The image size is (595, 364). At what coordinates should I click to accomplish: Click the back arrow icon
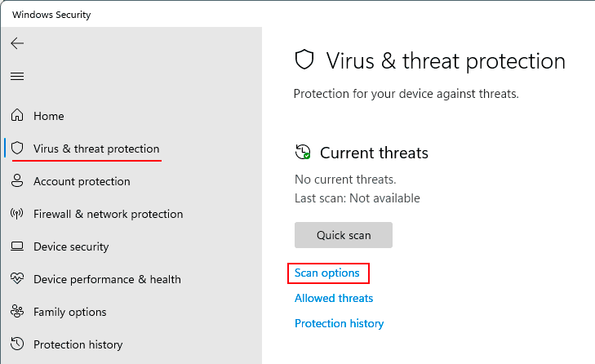coord(17,43)
